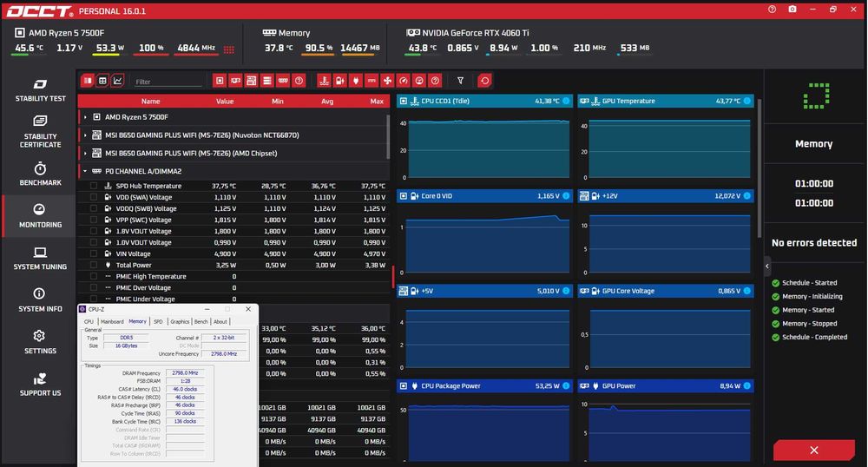Check the VDD (SWA) Voltage checkbox

(x=94, y=197)
